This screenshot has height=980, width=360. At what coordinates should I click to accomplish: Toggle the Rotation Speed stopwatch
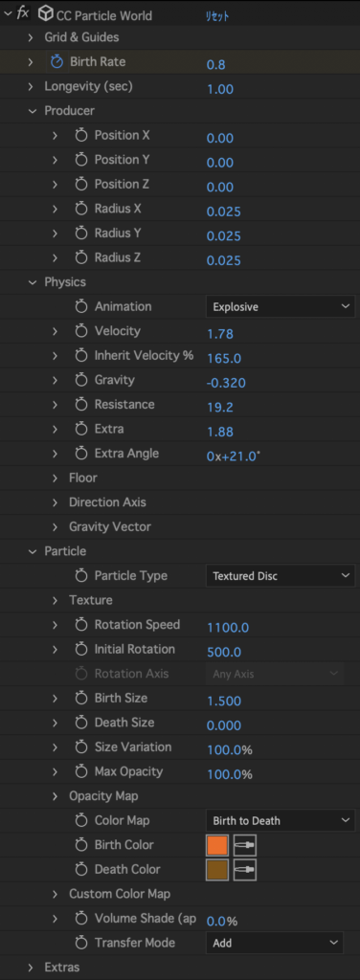(x=81, y=624)
